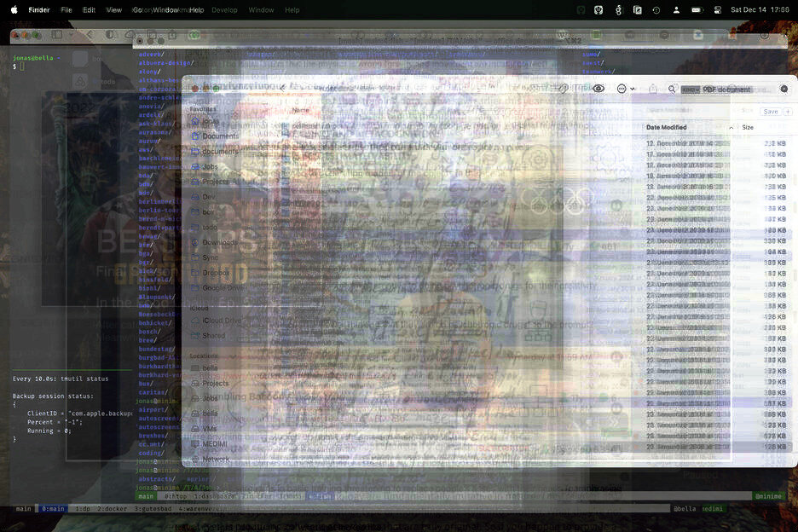Select tmux window 0:main
This screenshot has width=798, height=532.
click(53, 509)
